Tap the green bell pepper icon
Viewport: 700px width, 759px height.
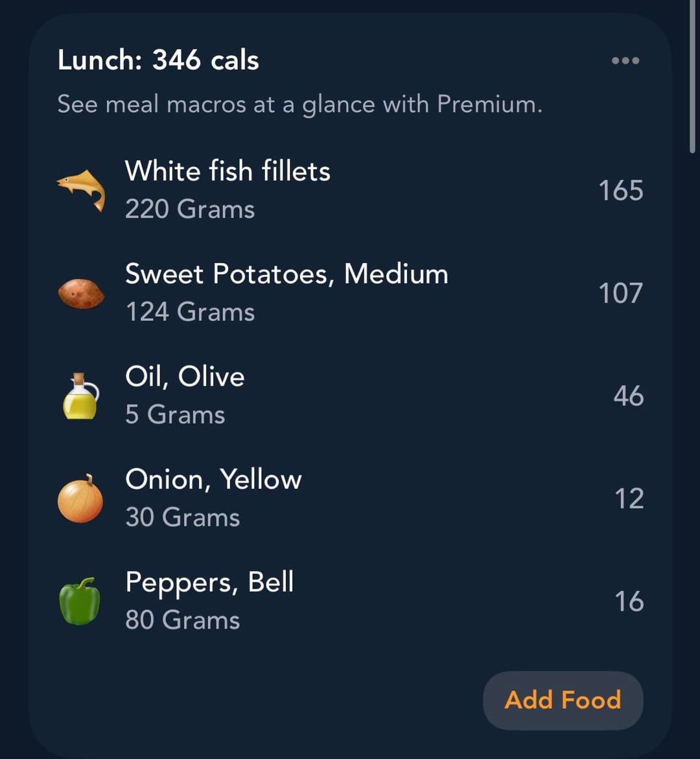(x=80, y=601)
